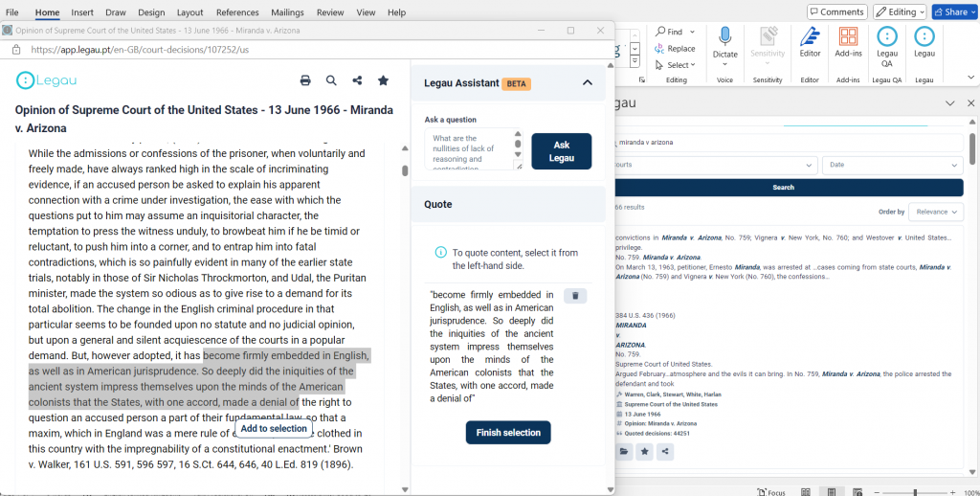The width and height of the screenshot is (980, 496).
Task: Open the Review tab
Action: pos(330,12)
